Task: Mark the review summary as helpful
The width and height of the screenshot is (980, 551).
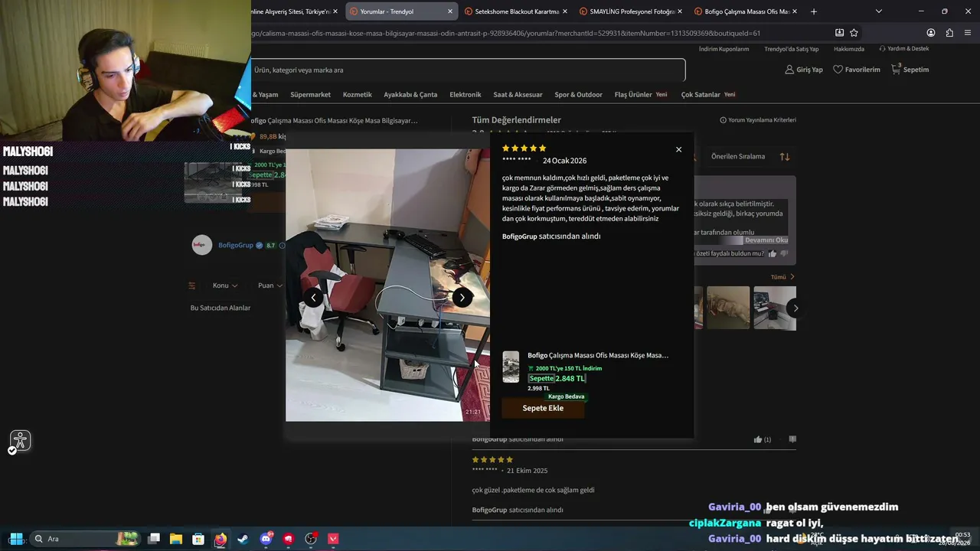Action: point(772,253)
